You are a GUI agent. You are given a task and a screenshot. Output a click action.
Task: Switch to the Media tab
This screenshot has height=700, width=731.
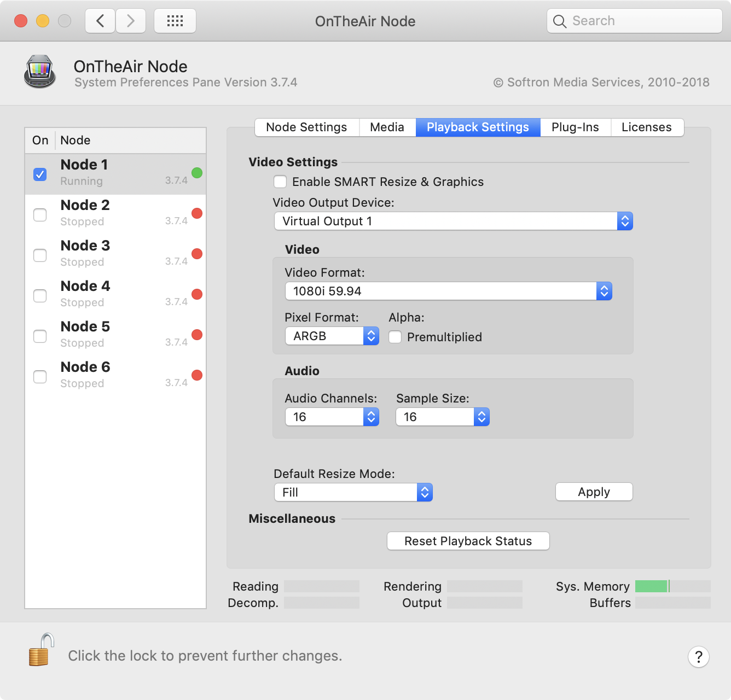coord(387,127)
